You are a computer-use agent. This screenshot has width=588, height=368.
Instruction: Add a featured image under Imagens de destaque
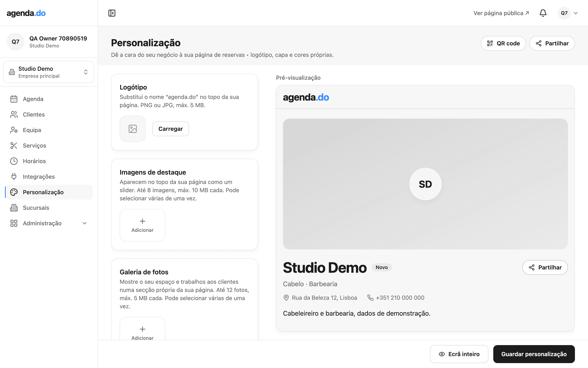click(x=142, y=225)
